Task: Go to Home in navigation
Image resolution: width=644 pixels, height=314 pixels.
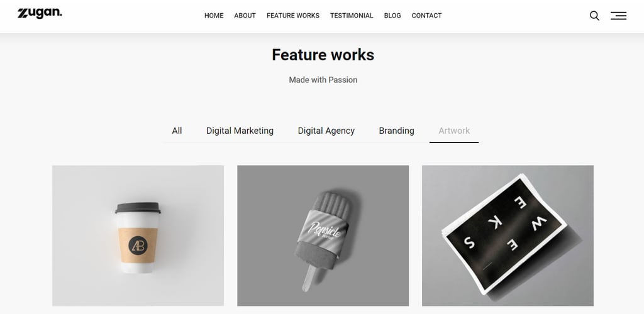Action: pos(214,16)
